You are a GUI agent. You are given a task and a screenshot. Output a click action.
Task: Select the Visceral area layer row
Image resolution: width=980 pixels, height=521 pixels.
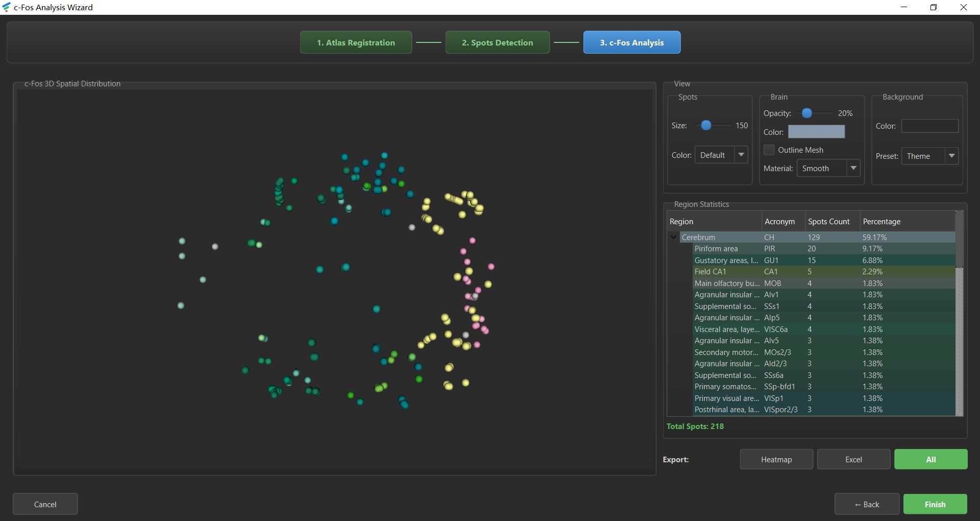pos(824,329)
